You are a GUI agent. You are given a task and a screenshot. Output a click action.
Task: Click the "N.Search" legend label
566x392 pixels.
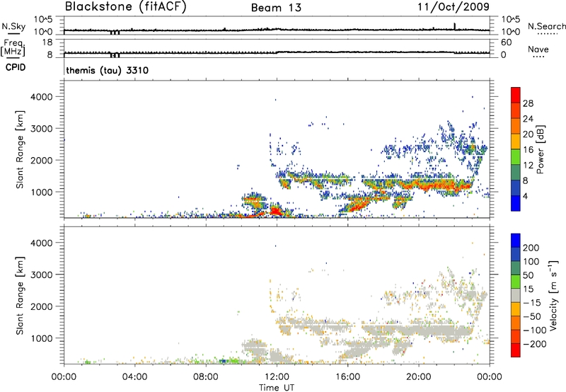pyautogui.click(x=546, y=26)
